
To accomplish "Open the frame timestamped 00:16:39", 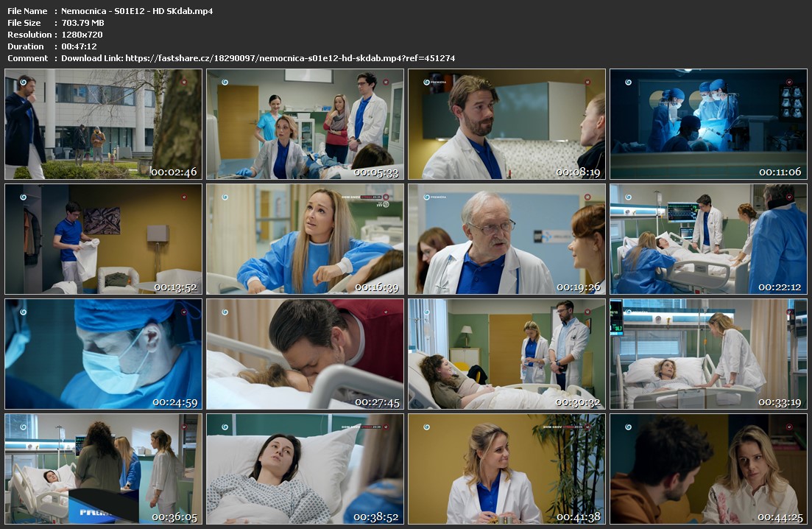I will (305, 239).
